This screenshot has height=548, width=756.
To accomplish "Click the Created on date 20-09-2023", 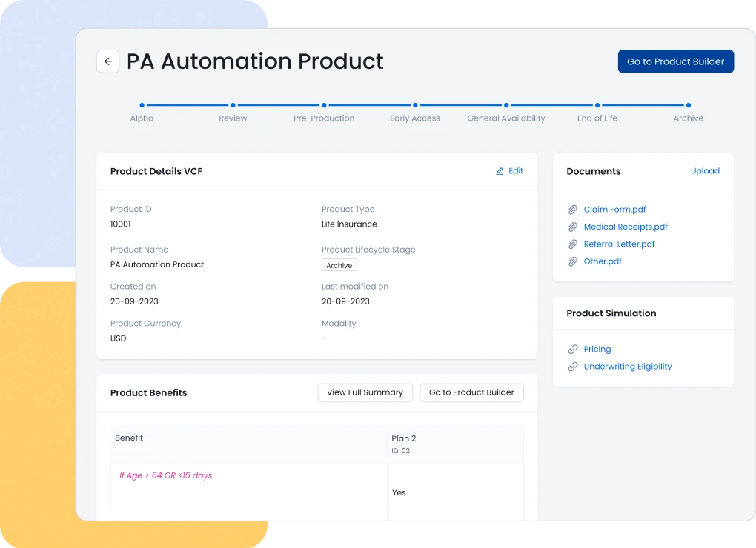I will pos(134,301).
